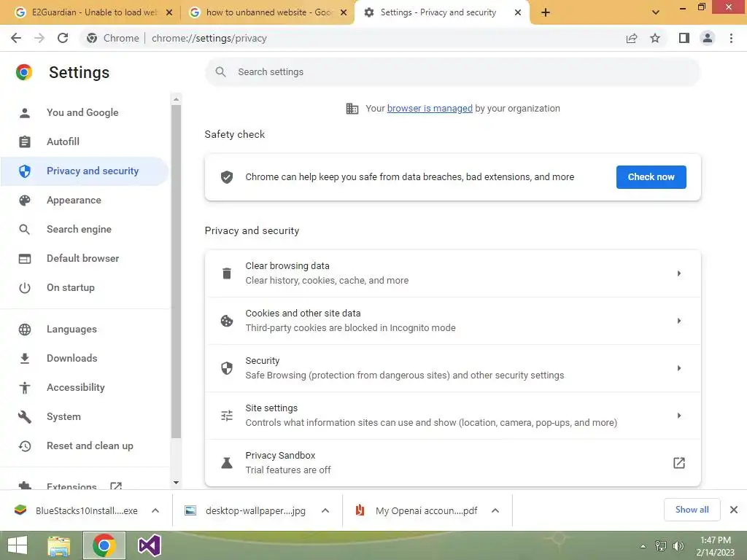Expand options for My Openai account pdf

(x=495, y=510)
